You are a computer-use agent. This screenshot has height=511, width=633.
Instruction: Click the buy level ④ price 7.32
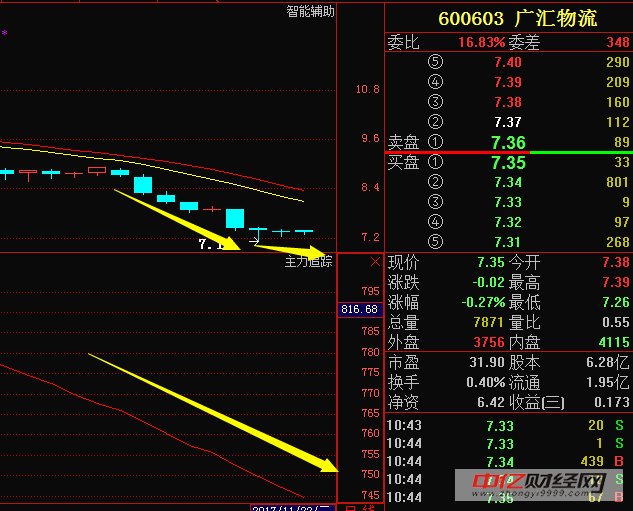(x=508, y=222)
